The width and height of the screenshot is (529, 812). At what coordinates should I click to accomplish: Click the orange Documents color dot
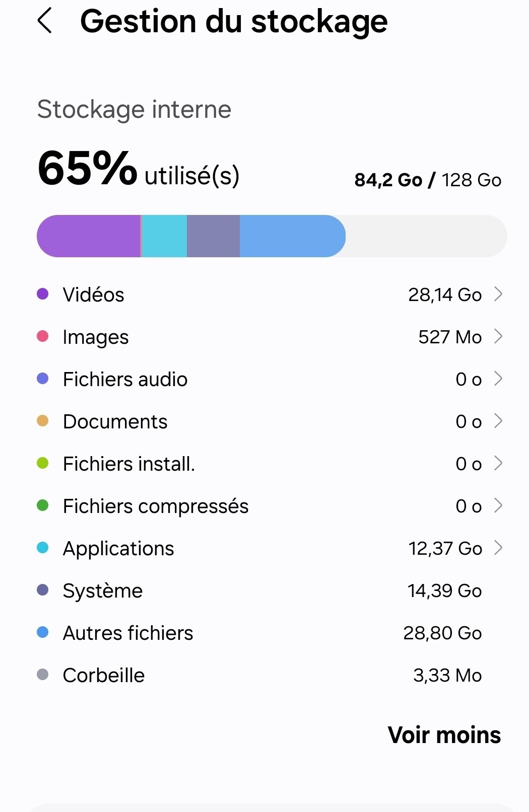(x=43, y=421)
